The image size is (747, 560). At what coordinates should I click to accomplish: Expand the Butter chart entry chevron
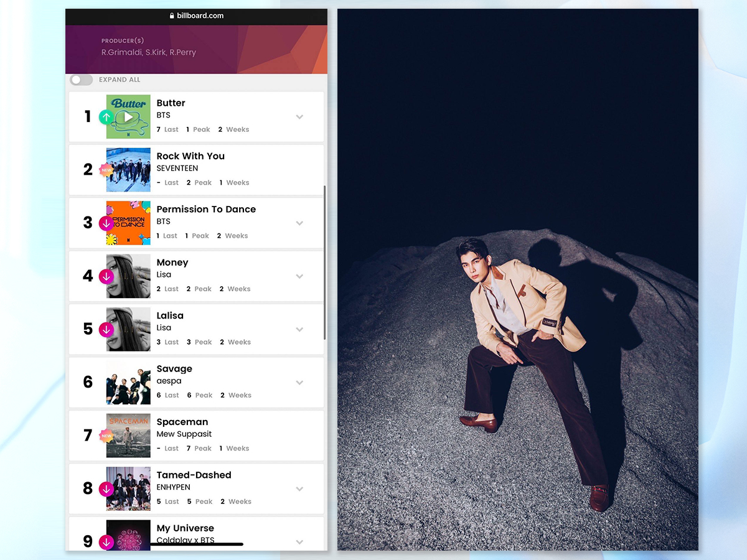pyautogui.click(x=299, y=117)
